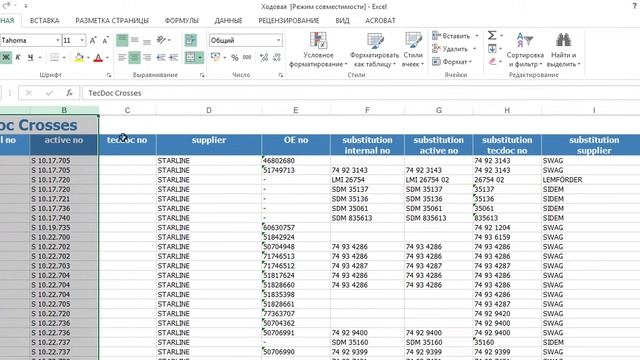Click the insert function fx icon
Image resolution: width=640 pixels, height=360 pixels.
[69, 93]
